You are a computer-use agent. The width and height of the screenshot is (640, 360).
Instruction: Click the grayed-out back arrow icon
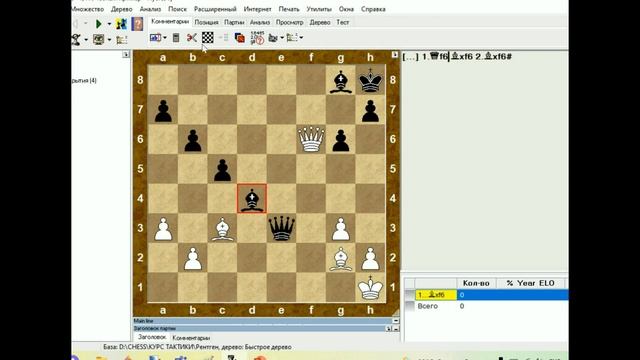(x=76, y=24)
